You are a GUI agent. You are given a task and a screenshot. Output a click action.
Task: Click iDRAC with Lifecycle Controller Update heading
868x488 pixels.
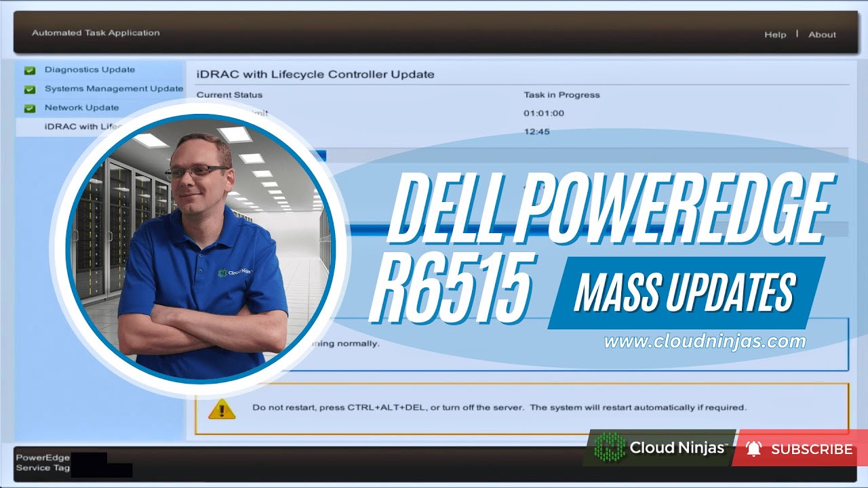pos(315,75)
